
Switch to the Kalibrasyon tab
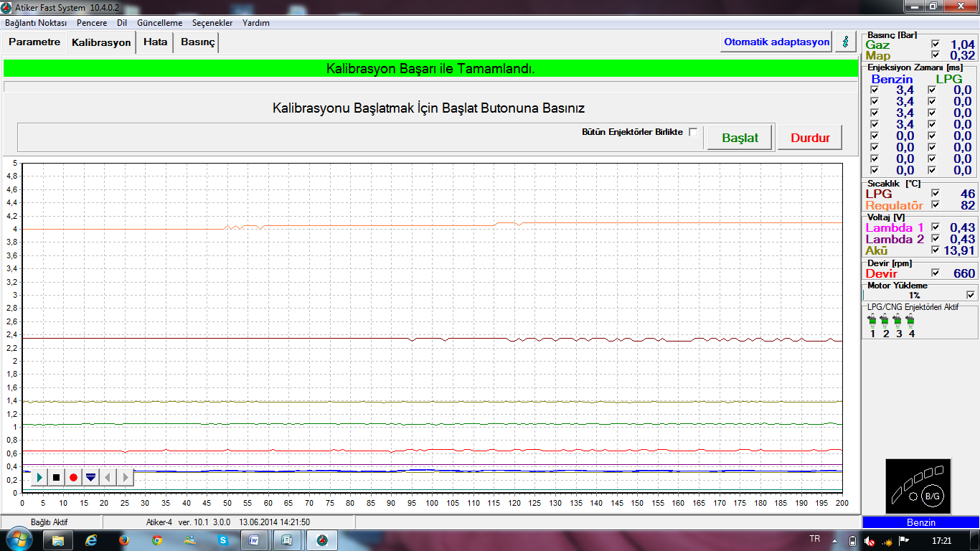pyautogui.click(x=101, y=42)
